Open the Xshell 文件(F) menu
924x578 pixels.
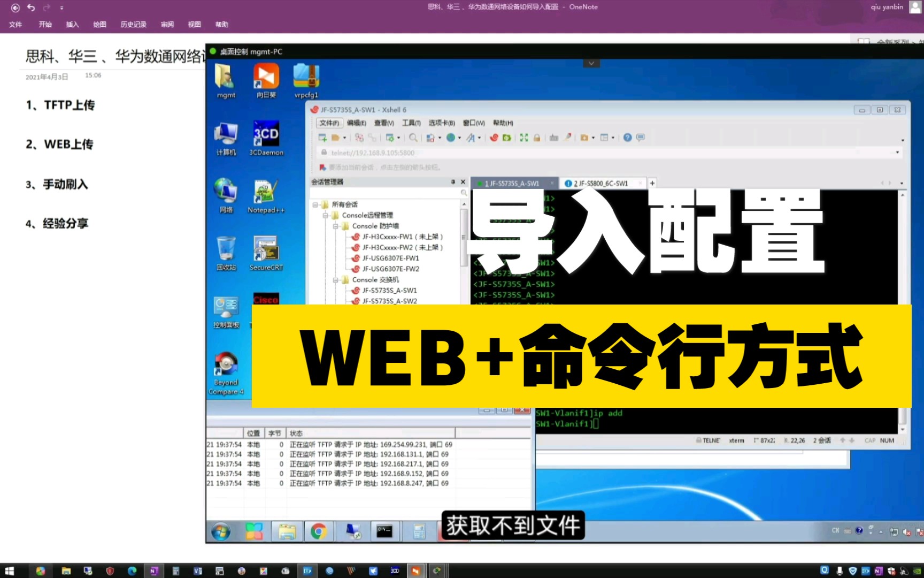[329, 123]
